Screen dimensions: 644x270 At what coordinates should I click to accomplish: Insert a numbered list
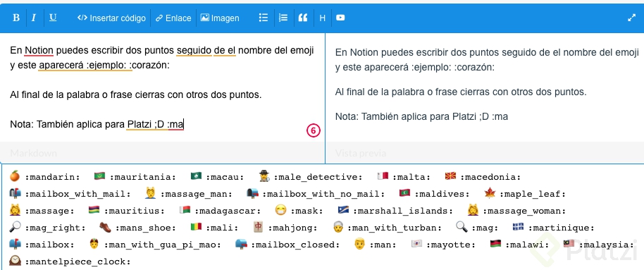(283, 18)
